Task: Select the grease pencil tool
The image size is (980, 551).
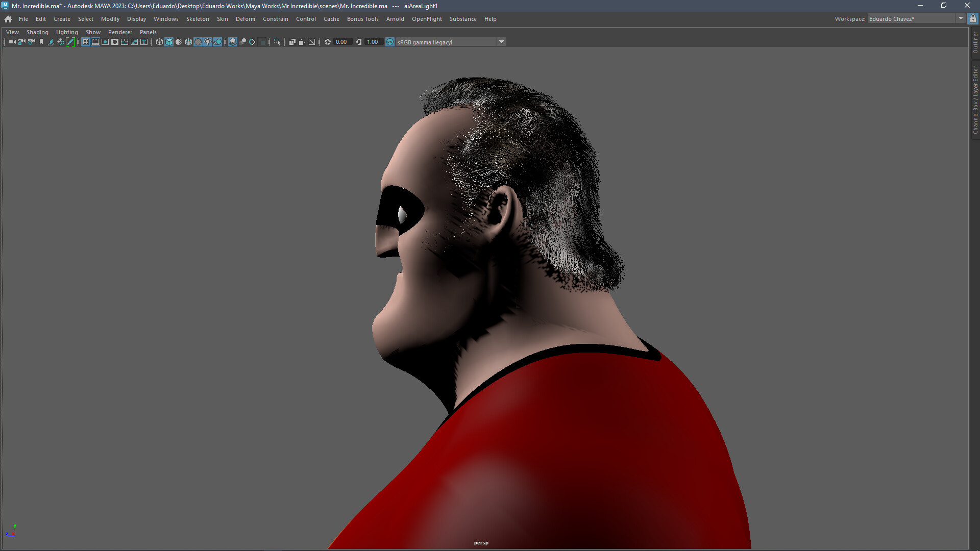Action: click(x=71, y=42)
